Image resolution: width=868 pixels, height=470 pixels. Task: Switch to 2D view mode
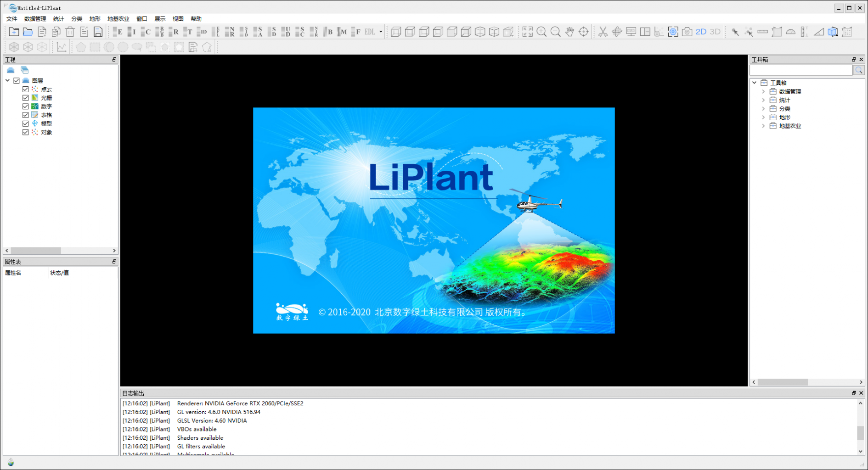[701, 32]
